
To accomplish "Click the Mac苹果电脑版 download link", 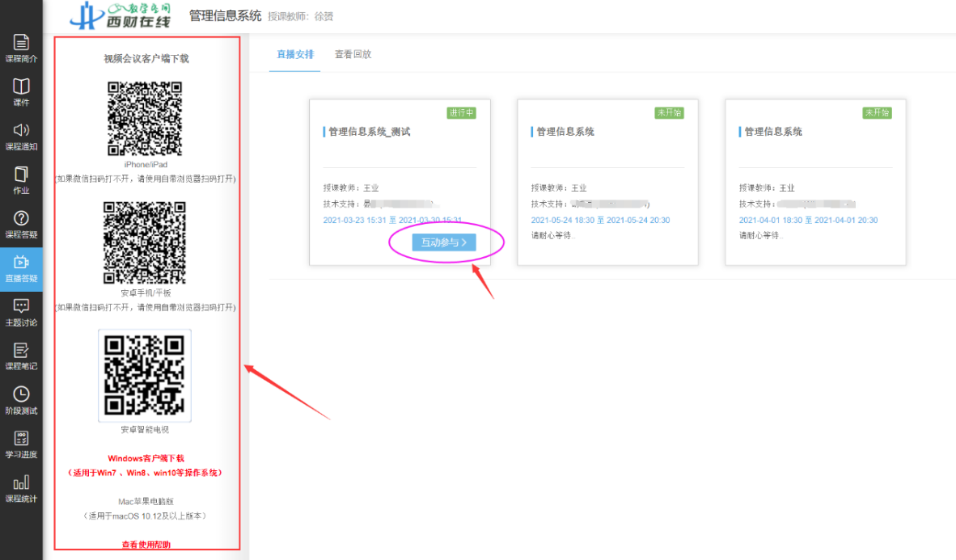I will pos(146,502).
